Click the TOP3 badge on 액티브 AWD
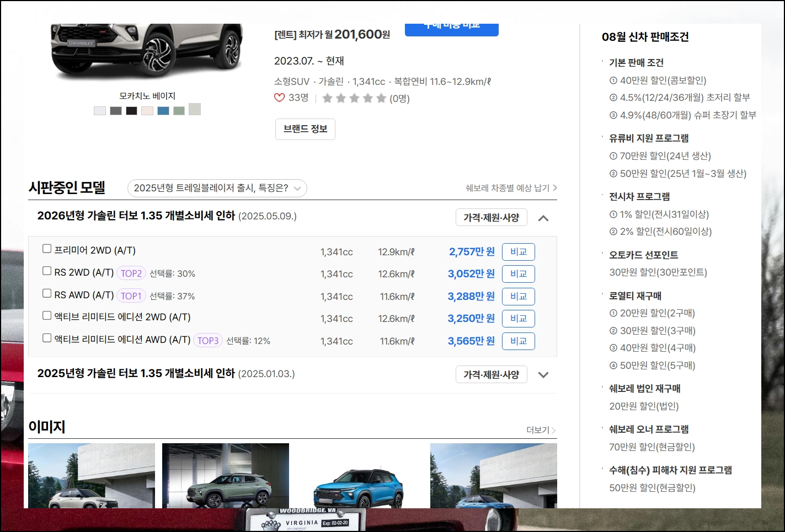Image resolution: width=785 pixels, height=532 pixels. point(208,341)
